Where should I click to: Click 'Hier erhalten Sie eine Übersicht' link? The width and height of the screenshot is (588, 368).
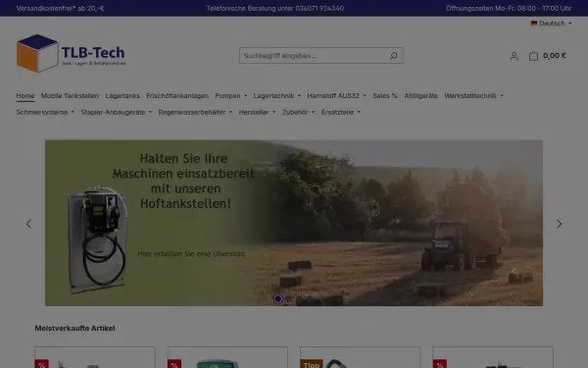[x=191, y=254]
